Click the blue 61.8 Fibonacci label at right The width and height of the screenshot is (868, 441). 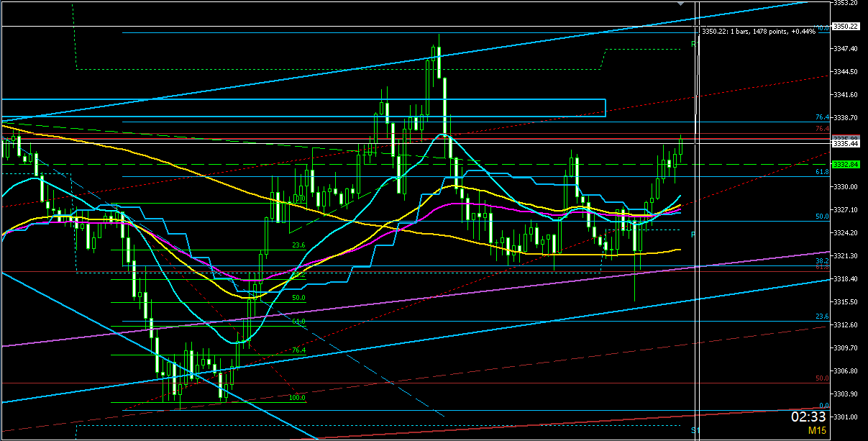tap(823, 173)
